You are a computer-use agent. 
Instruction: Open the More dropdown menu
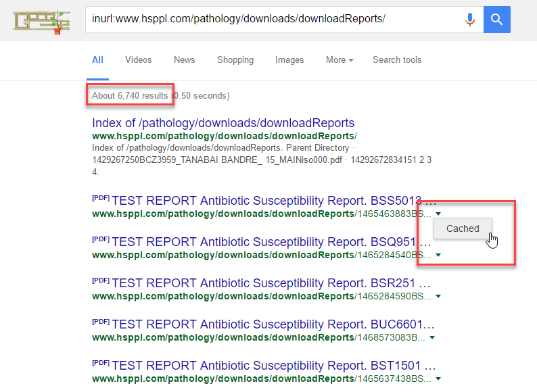point(340,60)
